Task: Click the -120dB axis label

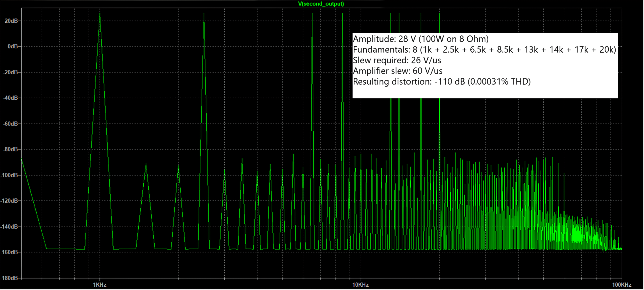Action: (x=9, y=201)
